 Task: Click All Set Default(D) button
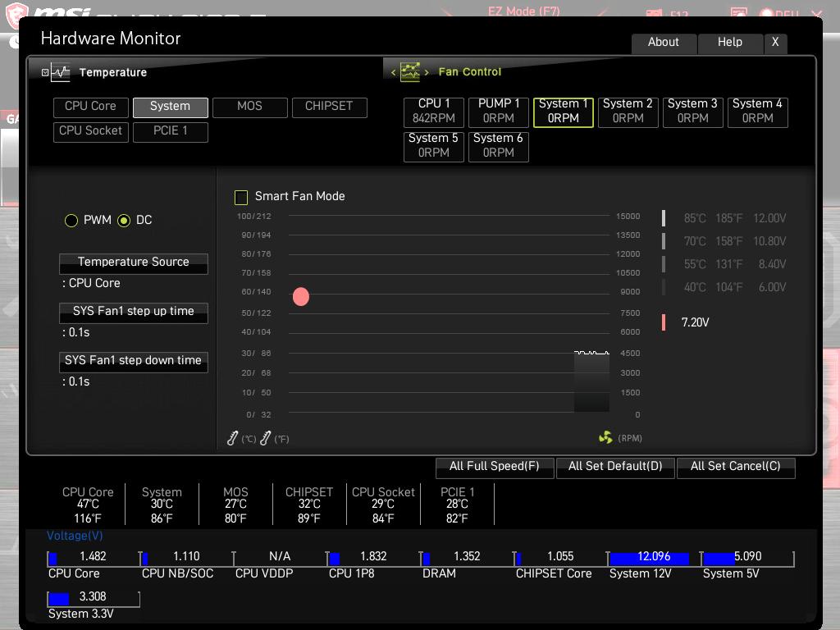(x=615, y=467)
